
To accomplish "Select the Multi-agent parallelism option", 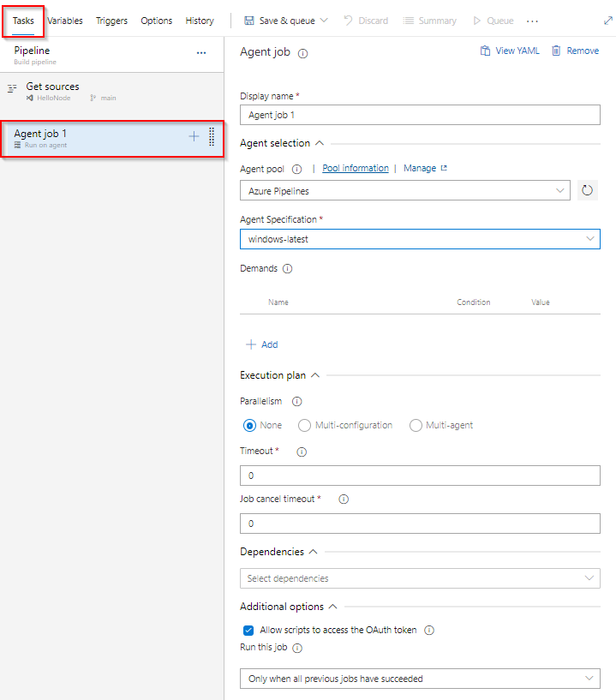I will point(416,425).
